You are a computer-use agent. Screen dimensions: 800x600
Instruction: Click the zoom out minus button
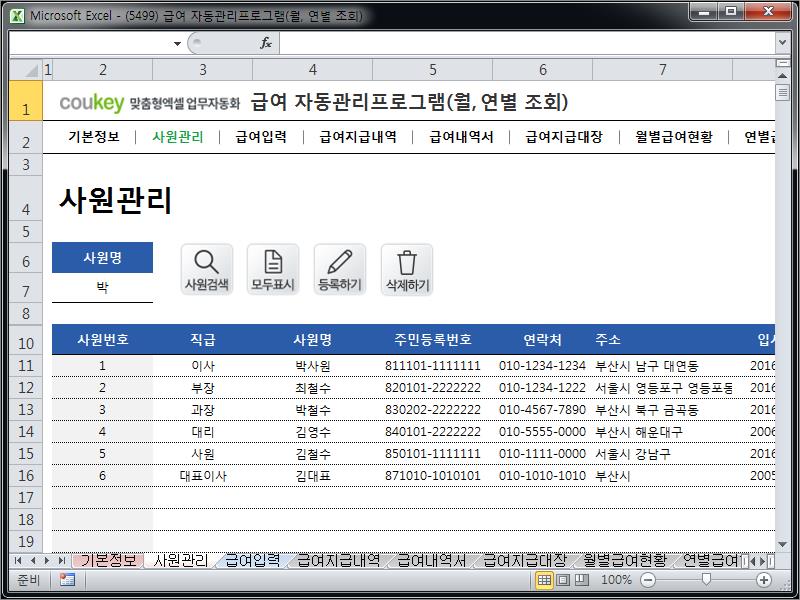(647, 580)
